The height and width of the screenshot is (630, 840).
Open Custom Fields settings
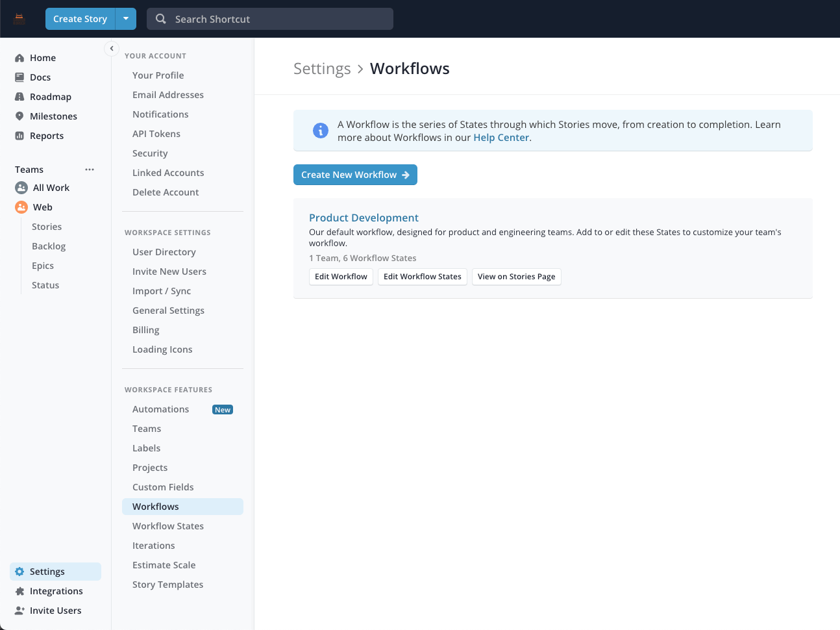pos(163,487)
